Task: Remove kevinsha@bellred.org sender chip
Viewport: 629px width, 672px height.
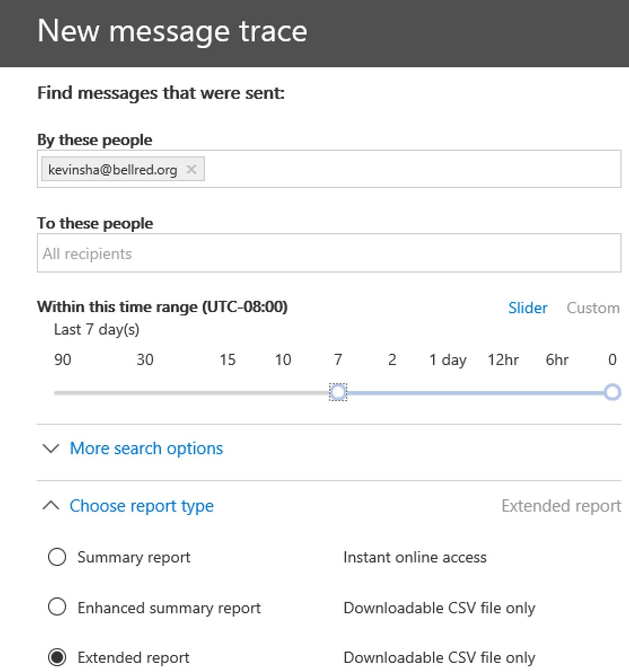Action: pos(191,170)
